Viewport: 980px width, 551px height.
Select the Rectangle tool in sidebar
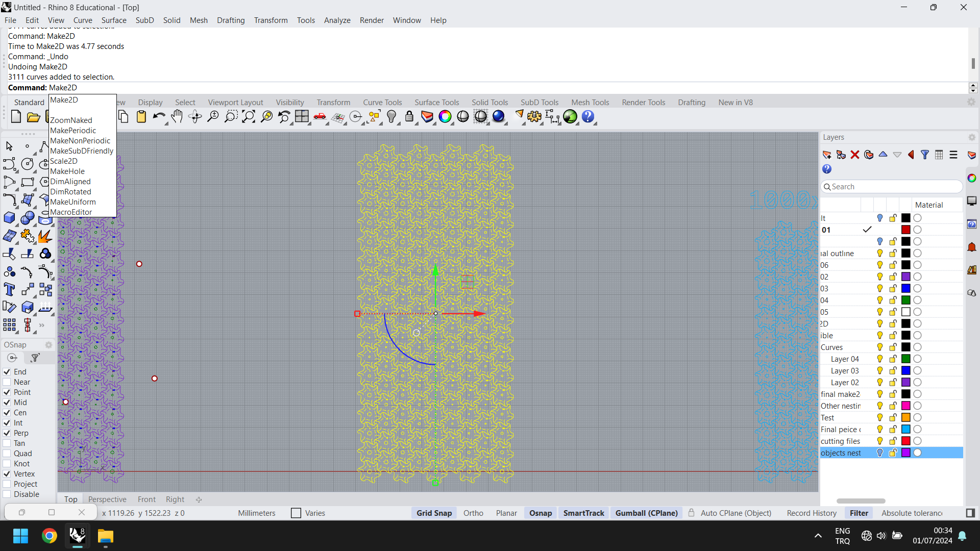28,182
